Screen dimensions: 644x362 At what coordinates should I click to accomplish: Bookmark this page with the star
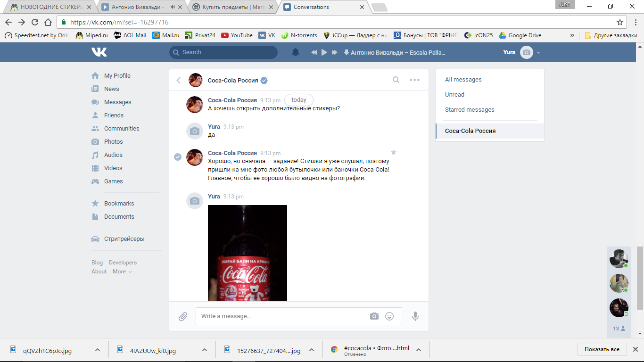click(620, 22)
